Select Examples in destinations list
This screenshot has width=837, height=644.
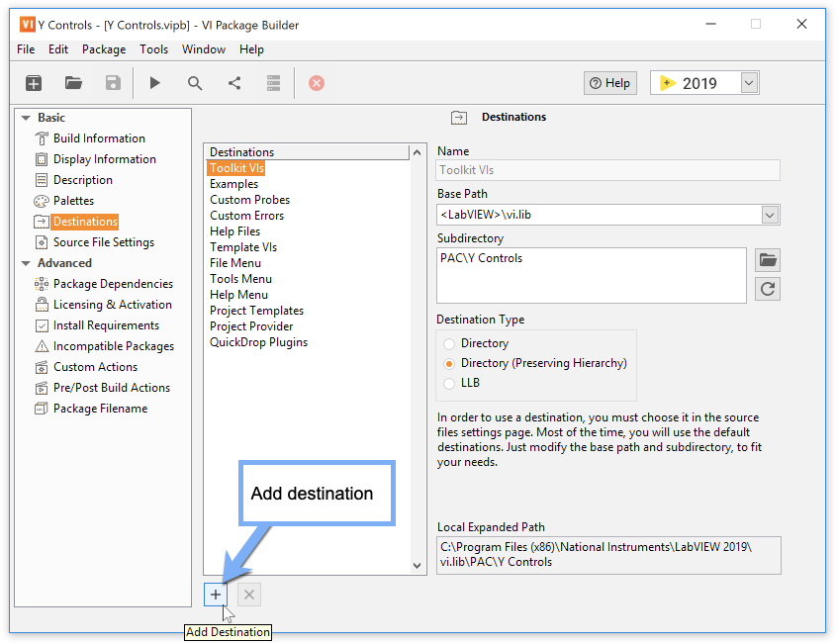click(233, 184)
